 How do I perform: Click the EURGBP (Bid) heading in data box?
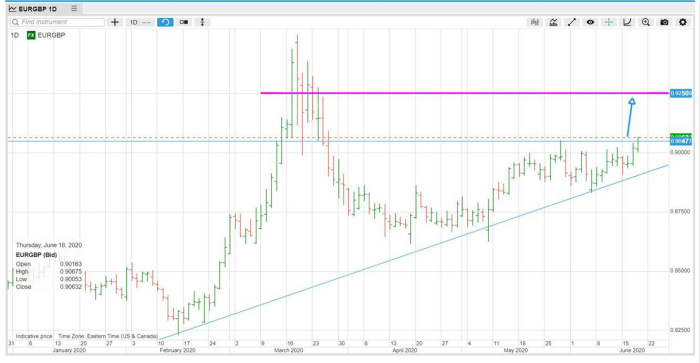37,255
